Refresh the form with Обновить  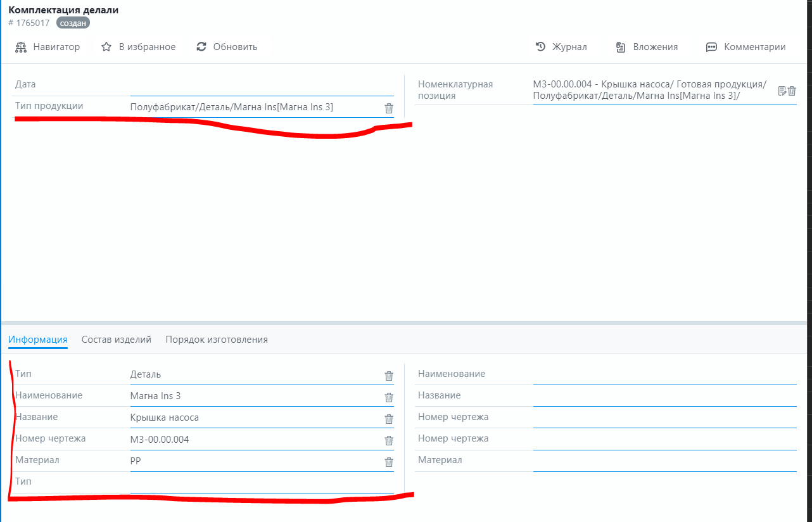[x=227, y=47]
